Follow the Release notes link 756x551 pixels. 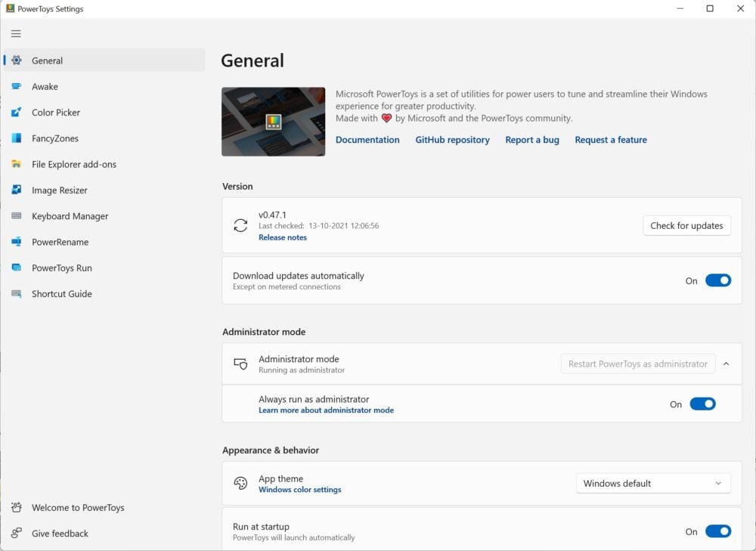coord(283,237)
